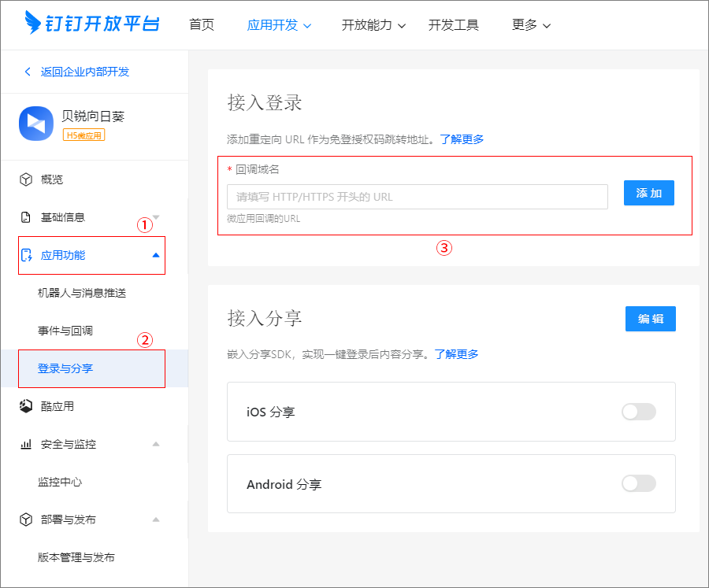This screenshot has width=709, height=588.
Task: Click the DingTalk Open Platform logo
Action: point(91,24)
